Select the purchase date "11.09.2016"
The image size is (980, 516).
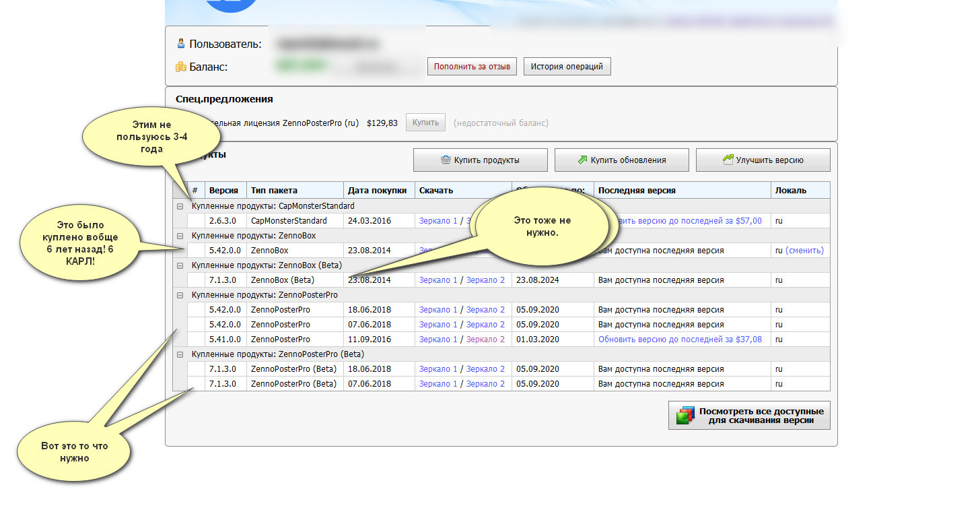[x=369, y=340]
